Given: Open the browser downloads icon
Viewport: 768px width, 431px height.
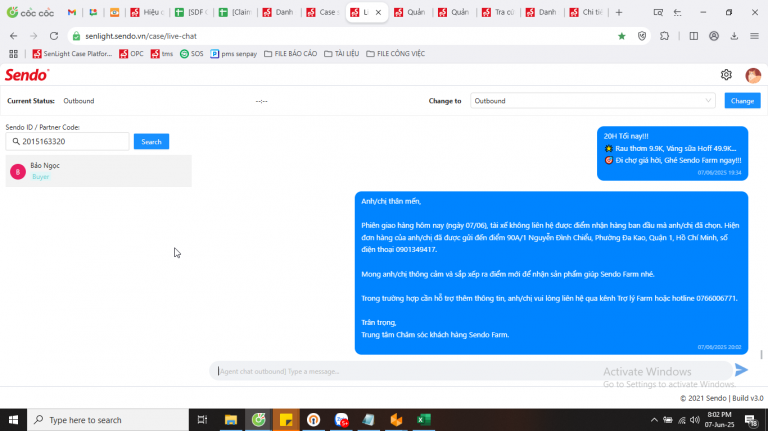Looking at the screenshot, I should (734, 36).
